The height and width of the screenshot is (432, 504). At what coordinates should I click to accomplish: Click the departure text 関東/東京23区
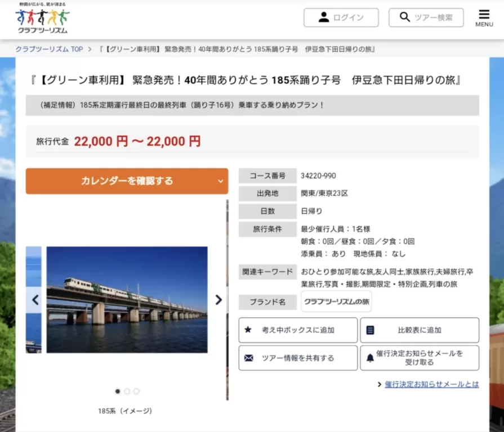coord(324,193)
